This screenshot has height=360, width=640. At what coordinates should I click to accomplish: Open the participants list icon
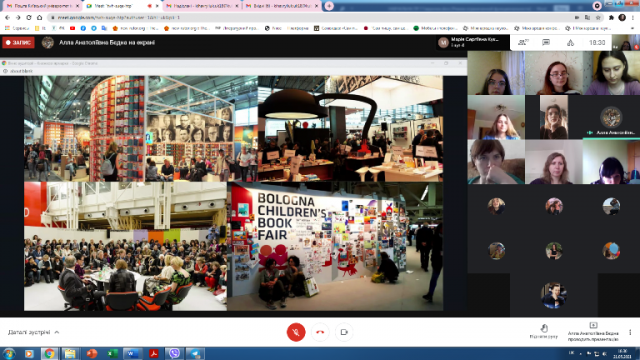(x=523, y=42)
